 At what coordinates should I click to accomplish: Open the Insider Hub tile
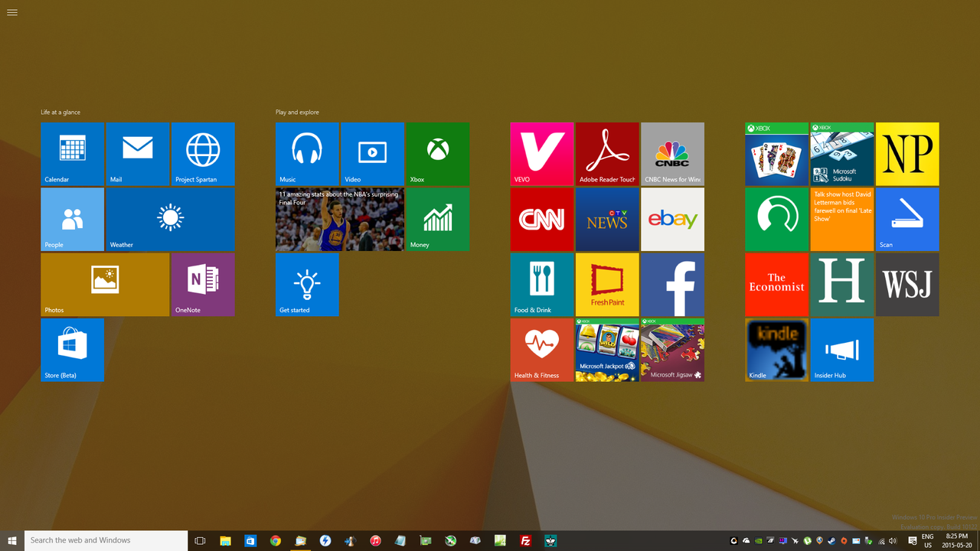coord(842,350)
